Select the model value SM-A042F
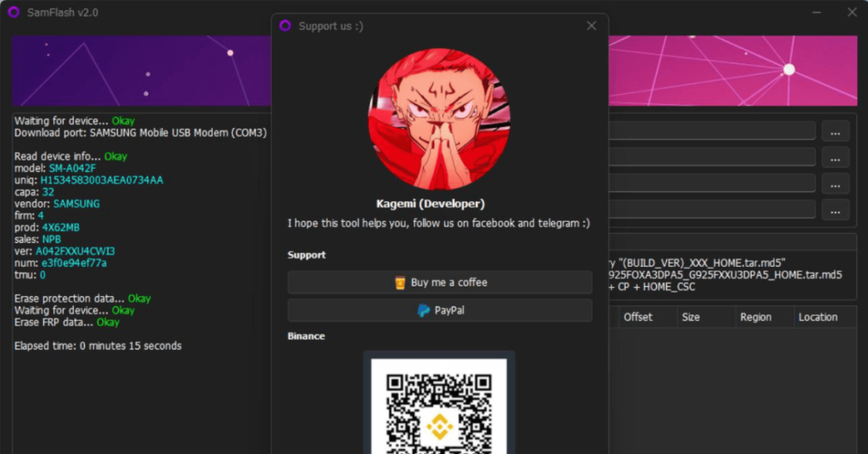The image size is (868, 454). click(72, 168)
